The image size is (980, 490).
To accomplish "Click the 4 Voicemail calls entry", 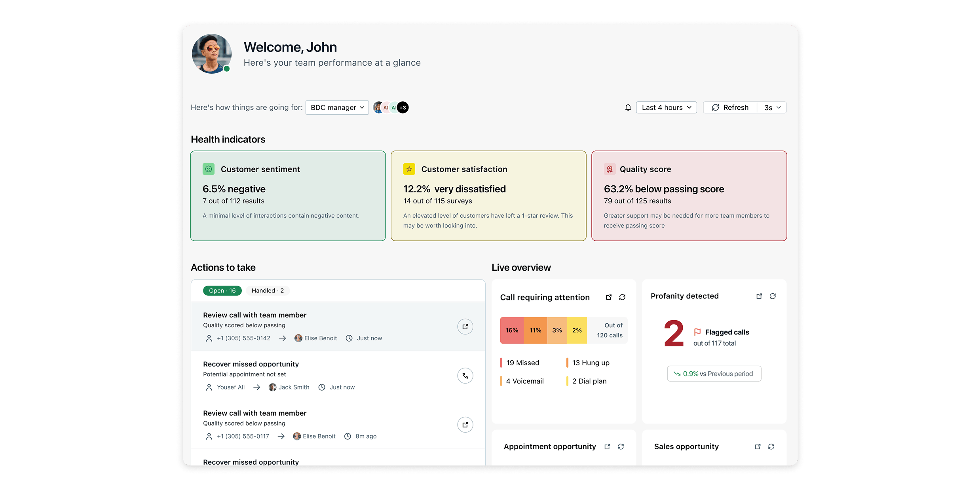I will point(525,381).
